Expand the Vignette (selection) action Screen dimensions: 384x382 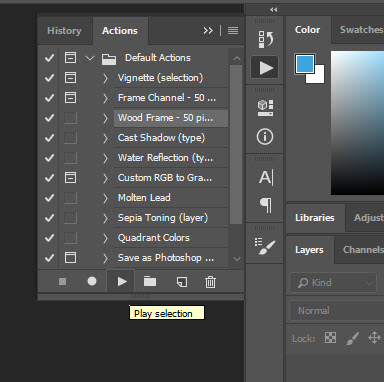tap(105, 78)
